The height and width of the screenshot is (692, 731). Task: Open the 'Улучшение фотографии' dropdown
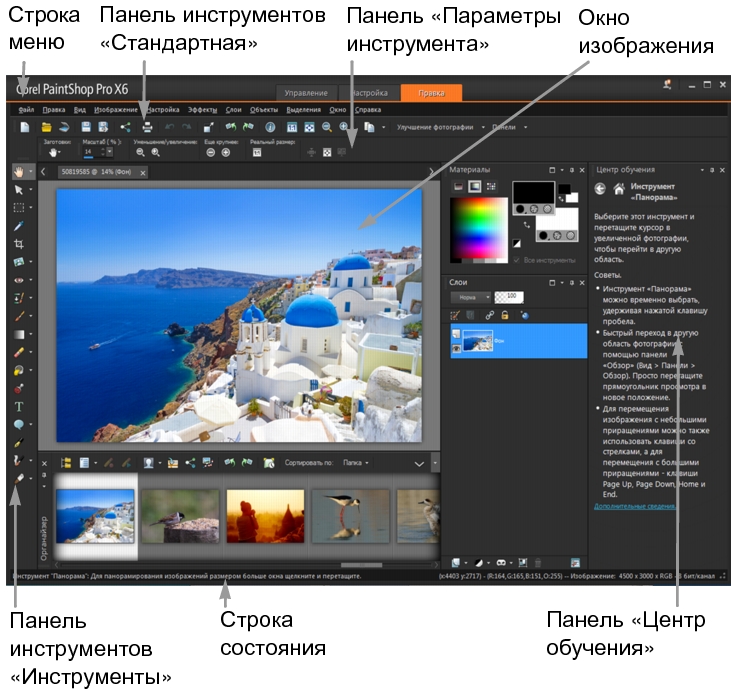coord(441,128)
